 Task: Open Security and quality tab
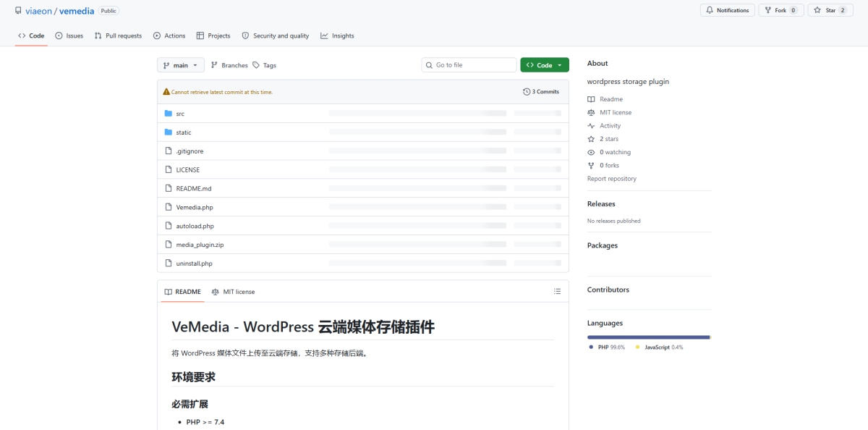(x=276, y=35)
